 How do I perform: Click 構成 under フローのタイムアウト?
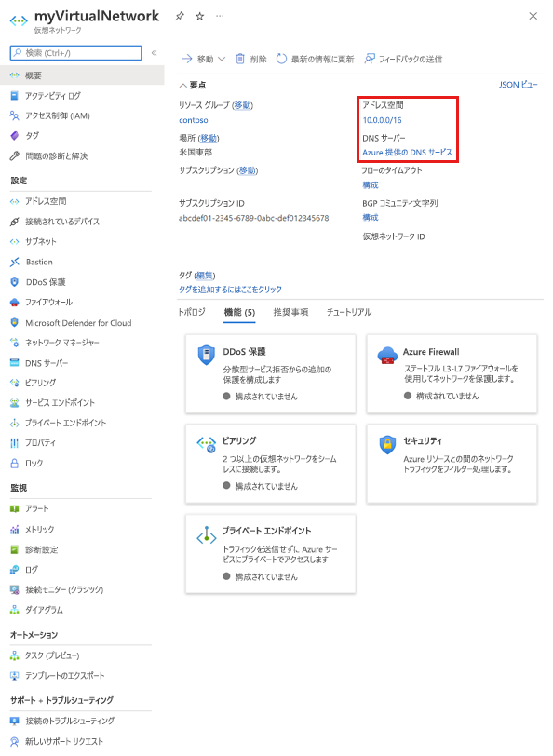coord(371,185)
